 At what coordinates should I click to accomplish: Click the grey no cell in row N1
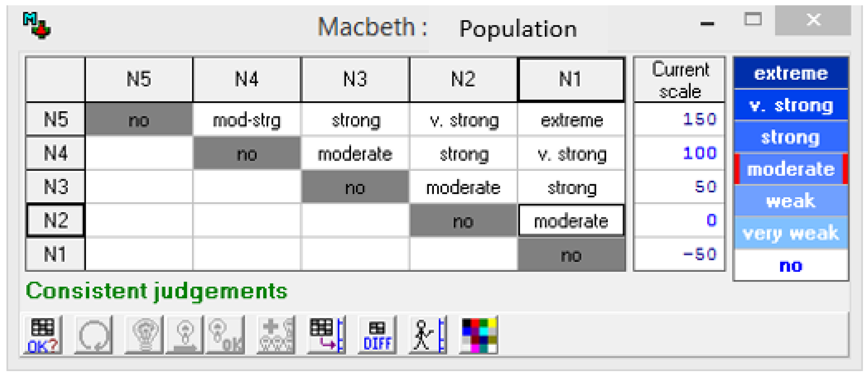click(571, 255)
